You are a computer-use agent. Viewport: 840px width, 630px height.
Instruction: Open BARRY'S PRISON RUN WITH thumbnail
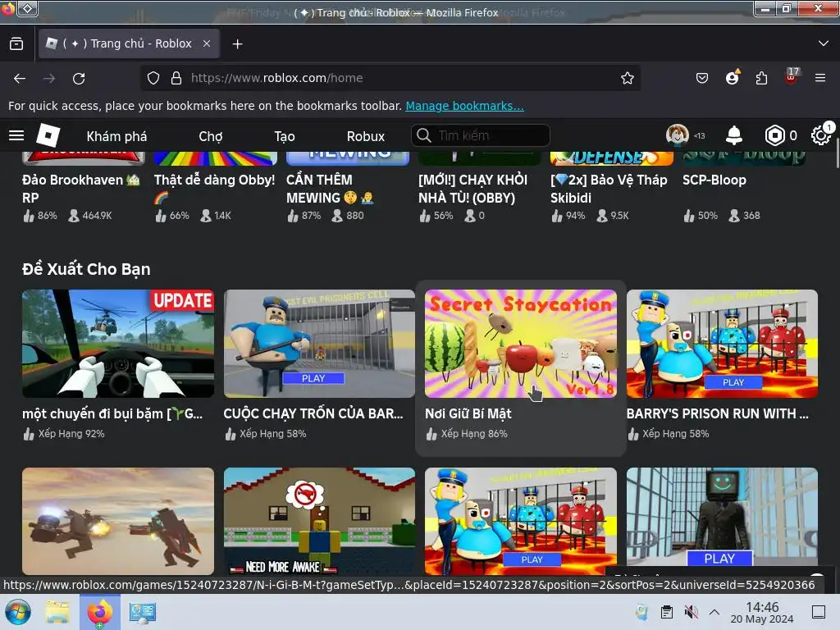tap(722, 344)
